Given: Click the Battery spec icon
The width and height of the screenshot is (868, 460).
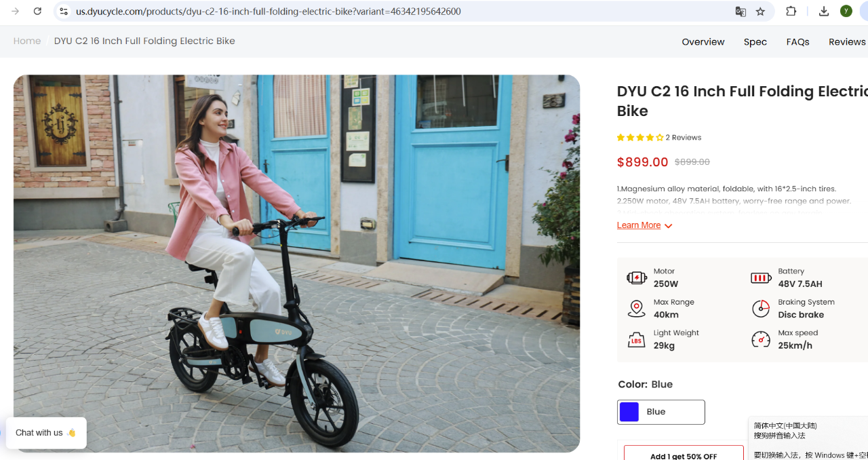Looking at the screenshot, I should [x=761, y=277].
